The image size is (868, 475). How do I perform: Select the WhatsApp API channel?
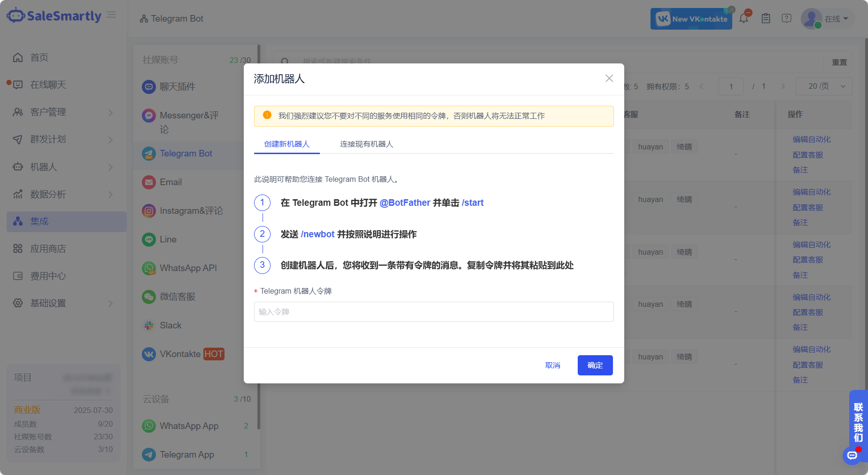point(188,268)
